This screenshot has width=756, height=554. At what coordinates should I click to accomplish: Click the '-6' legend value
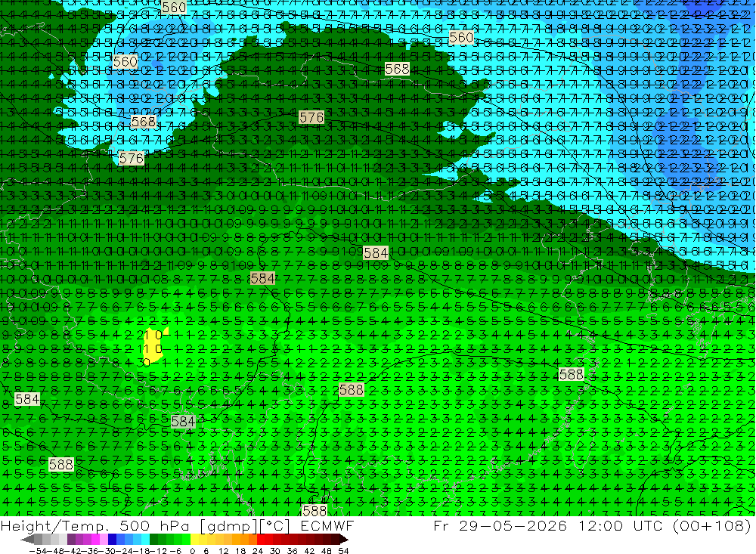pos(175,551)
